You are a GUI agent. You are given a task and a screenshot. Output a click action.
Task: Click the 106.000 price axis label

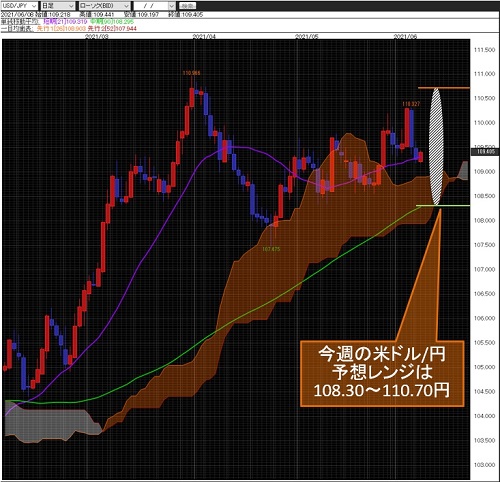[x=485, y=318]
